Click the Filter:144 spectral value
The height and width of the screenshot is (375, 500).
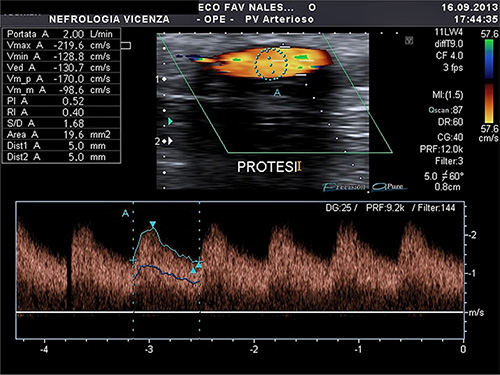coord(436,208)
